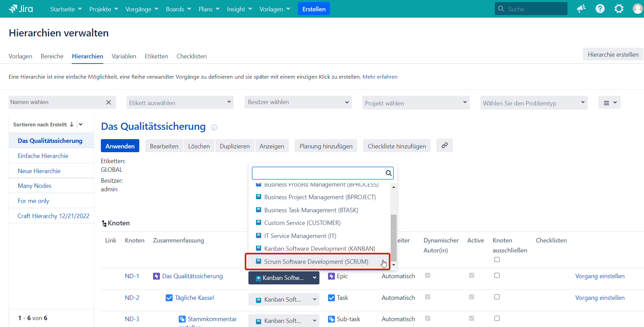The height and width of the screenshot is (327, 644).
Task: Click the Anwenden button
Action: (x=120, y=146)
